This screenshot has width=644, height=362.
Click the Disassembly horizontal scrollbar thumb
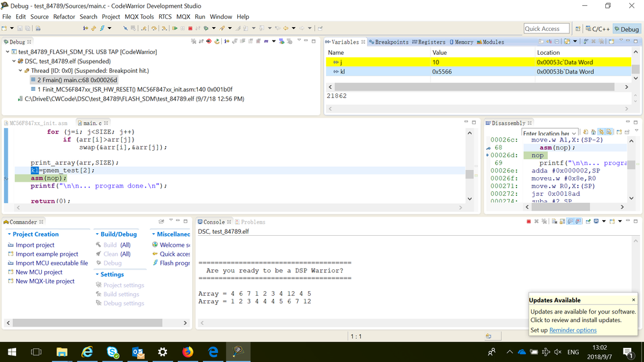561,207
